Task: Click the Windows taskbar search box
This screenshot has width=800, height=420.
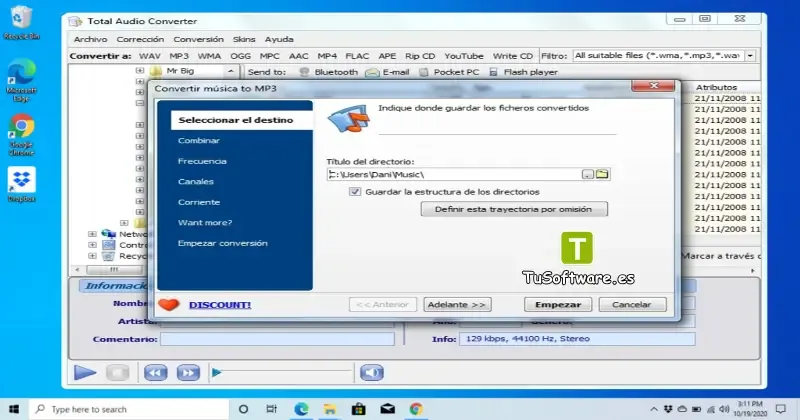Action: (129, 409)
